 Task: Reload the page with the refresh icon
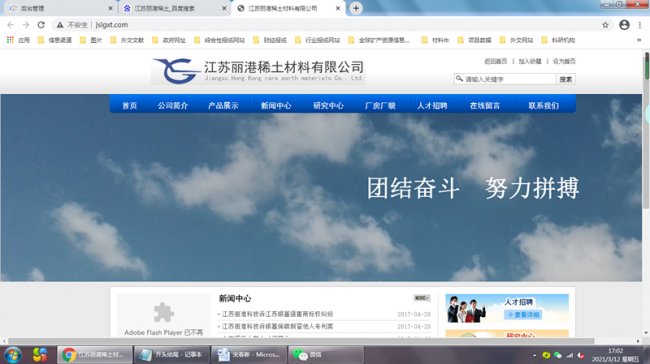tap(41, 25)
